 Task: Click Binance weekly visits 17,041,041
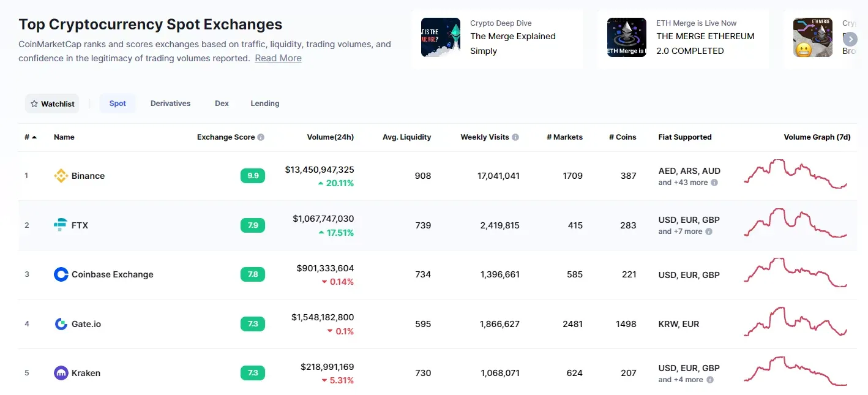point(498,176)
